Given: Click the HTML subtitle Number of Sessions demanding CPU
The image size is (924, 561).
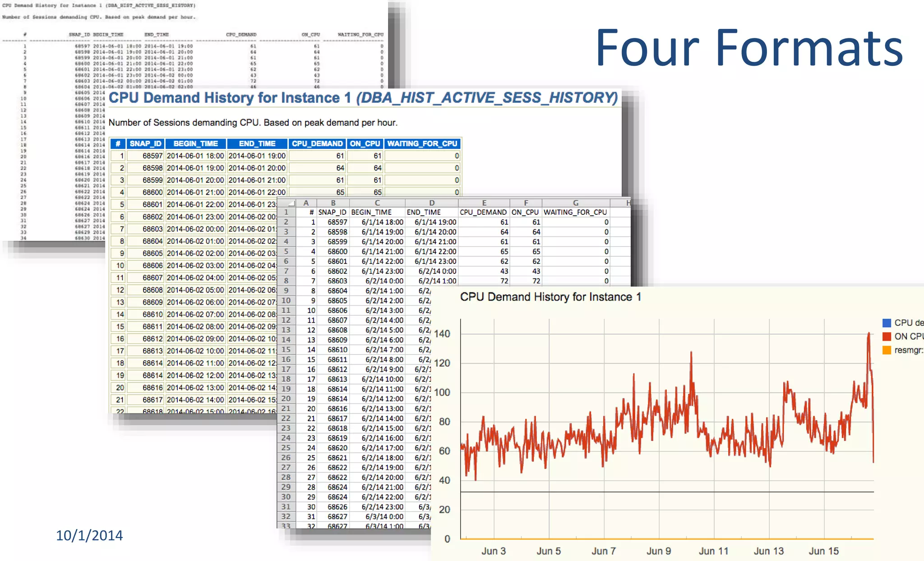Looking at the screenshot, I should point(253,123).
